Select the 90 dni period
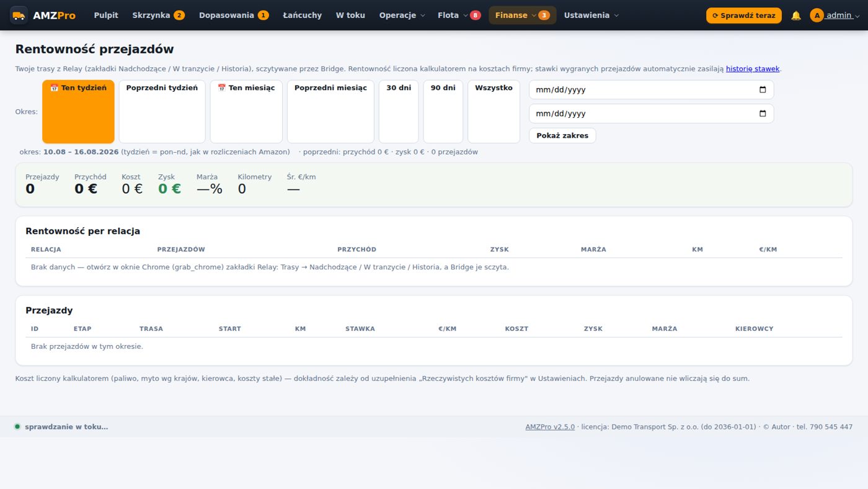Viewport: 868px width, 489px height. 443,112
